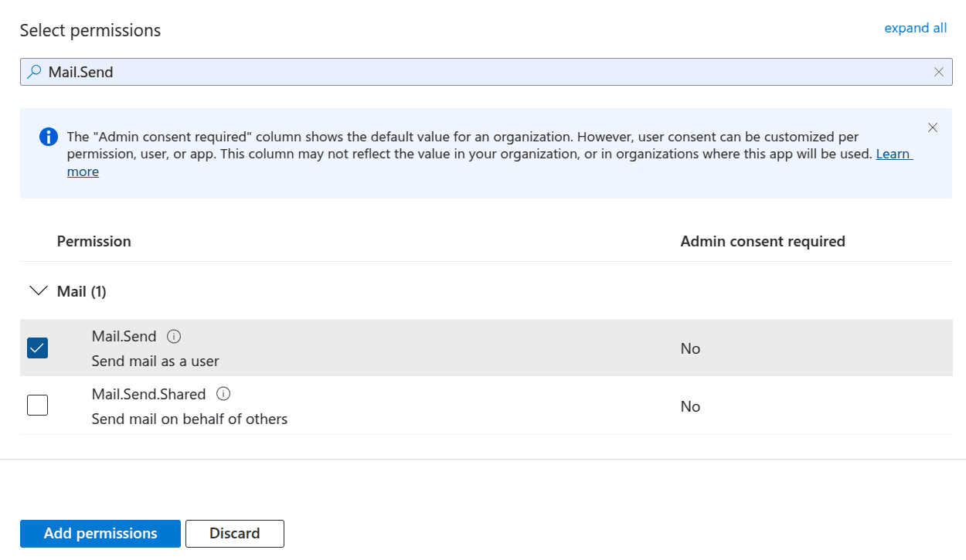Open the info tooltip beside Mail.Send.Shared
The image size is (966, 560).
(223, 394)
